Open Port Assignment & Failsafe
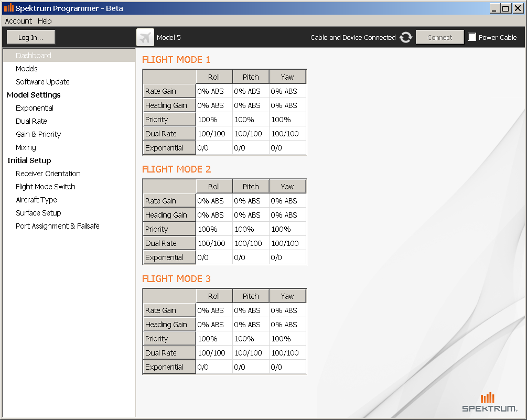This screenshot has height=420, width=527. pos(58,226)
